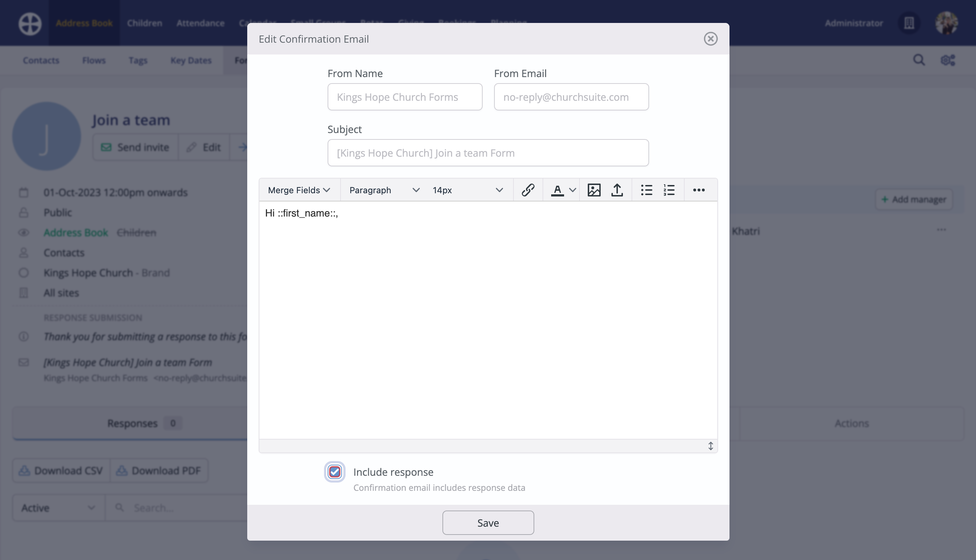The height and width of the screenshot is (560, 976).
Task: Click the eye visibility icon beside Address Book
Action: click(23, 233)
